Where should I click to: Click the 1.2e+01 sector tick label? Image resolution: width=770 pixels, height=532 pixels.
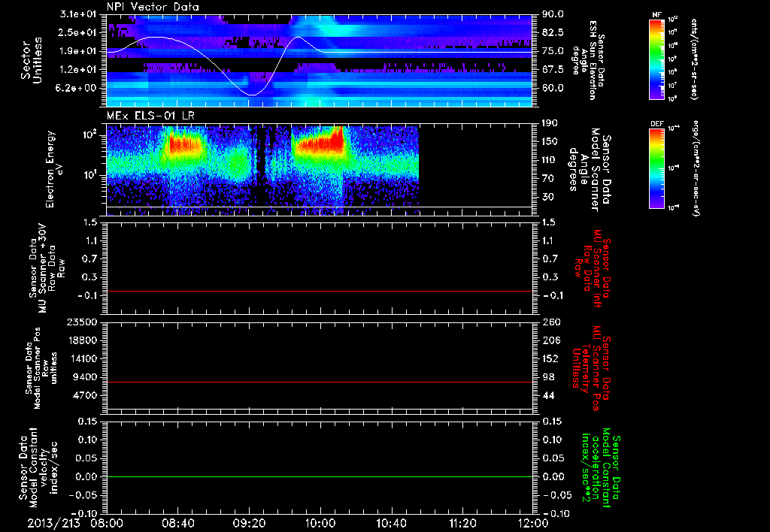[x=78, y=70]
